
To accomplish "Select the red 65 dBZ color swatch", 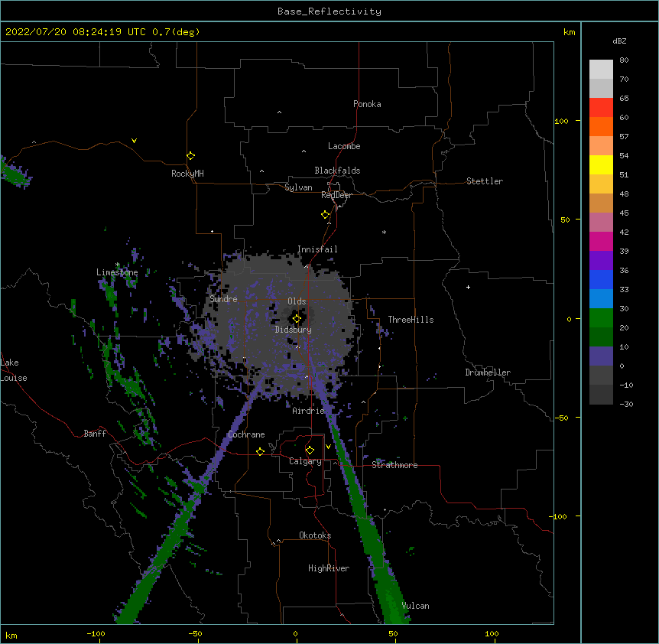I will click(601, 107).
